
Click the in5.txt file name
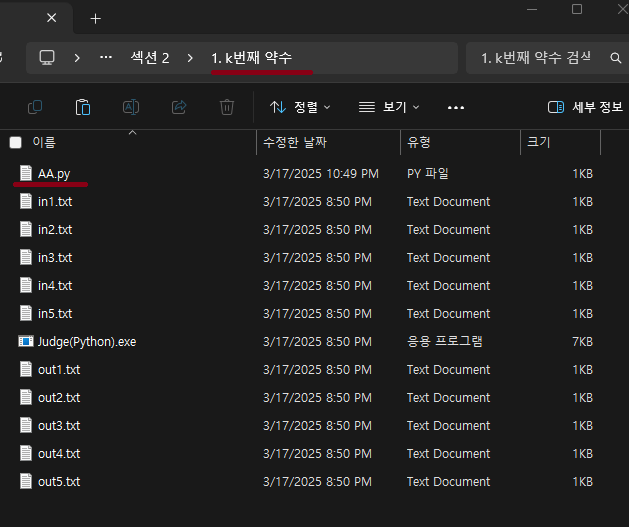pyautogui.click(x=55, y=314)
